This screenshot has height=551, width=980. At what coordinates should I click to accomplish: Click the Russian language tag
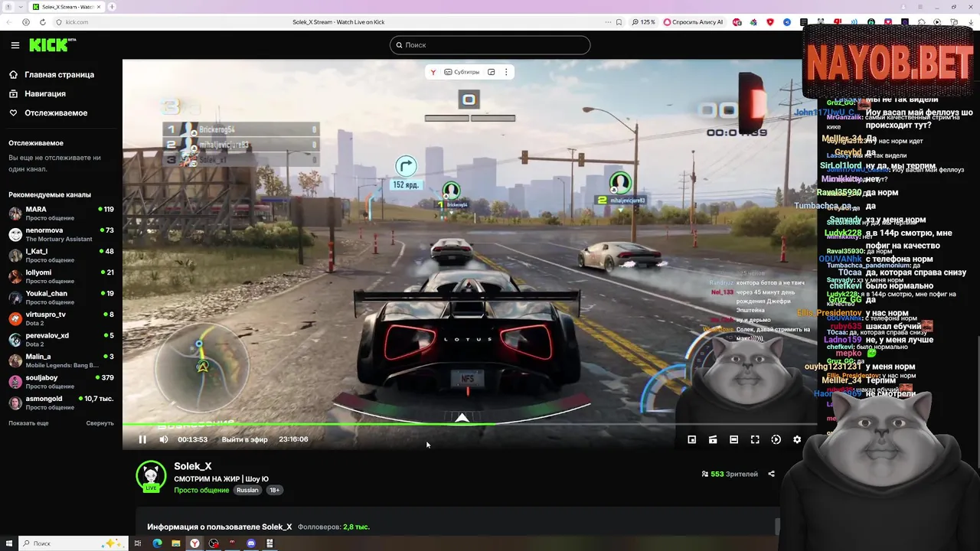(x=247, y=490)
